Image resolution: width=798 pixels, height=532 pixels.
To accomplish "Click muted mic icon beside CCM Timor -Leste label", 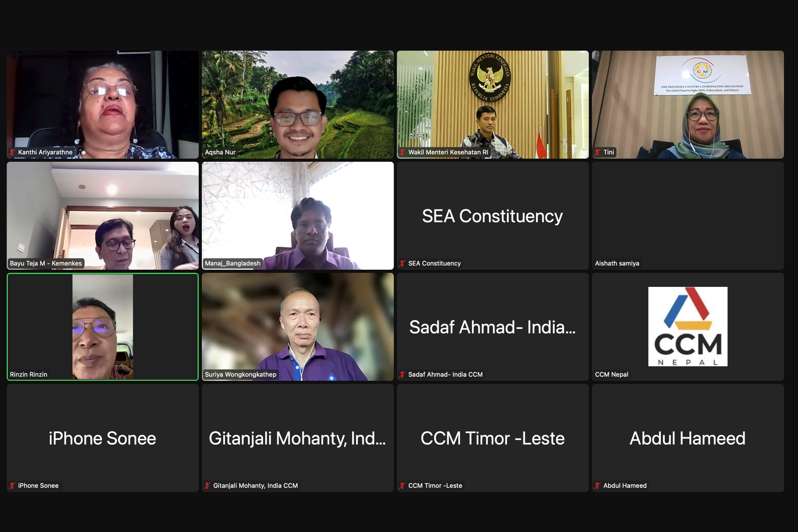I will click(403, 486).
